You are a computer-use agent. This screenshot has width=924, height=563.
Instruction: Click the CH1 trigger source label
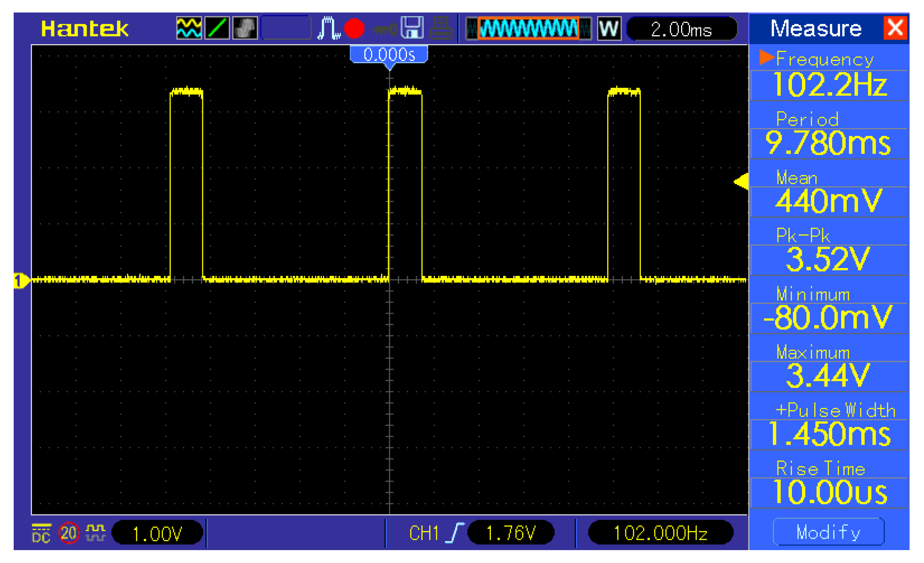click(x=424, y=533)
